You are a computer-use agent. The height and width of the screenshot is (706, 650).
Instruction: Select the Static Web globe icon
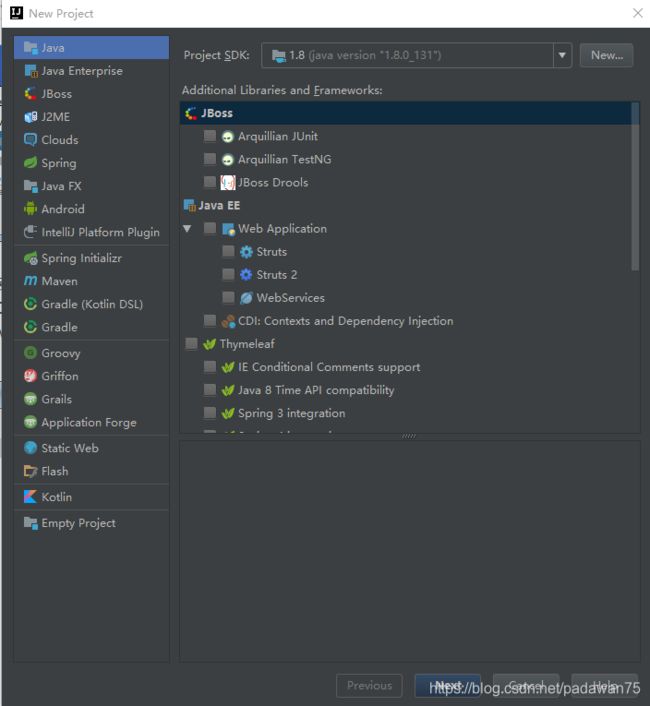click(x=31, y=448)
